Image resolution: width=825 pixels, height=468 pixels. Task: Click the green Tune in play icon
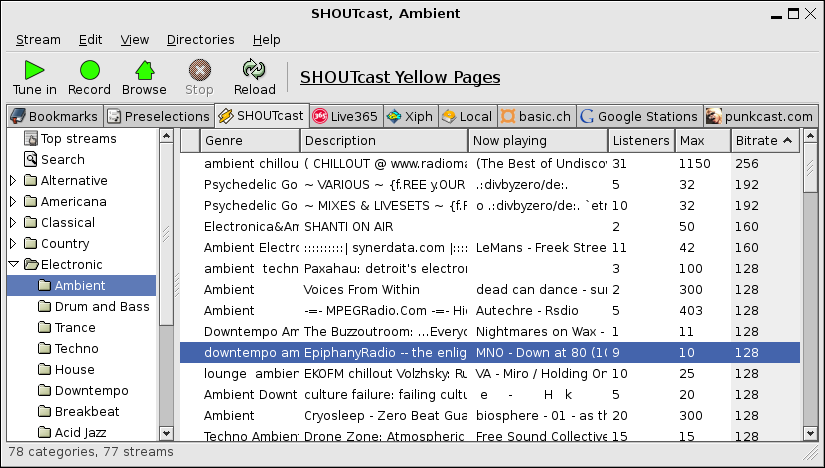(34, 70)
